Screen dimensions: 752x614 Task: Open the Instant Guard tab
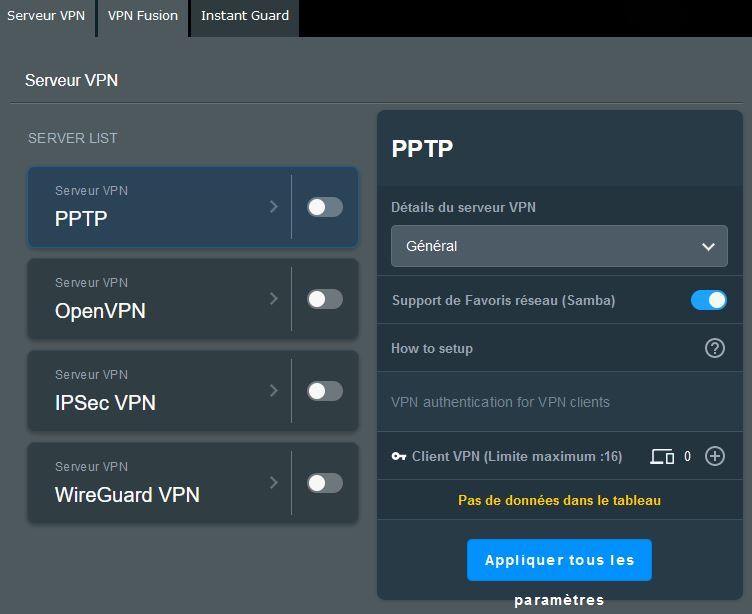click(245, 16)
